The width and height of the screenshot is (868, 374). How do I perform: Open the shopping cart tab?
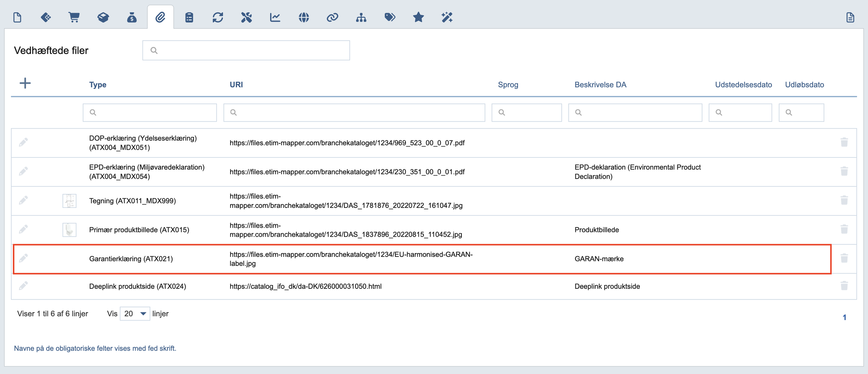pyautogui.click(x=74, y=17)
